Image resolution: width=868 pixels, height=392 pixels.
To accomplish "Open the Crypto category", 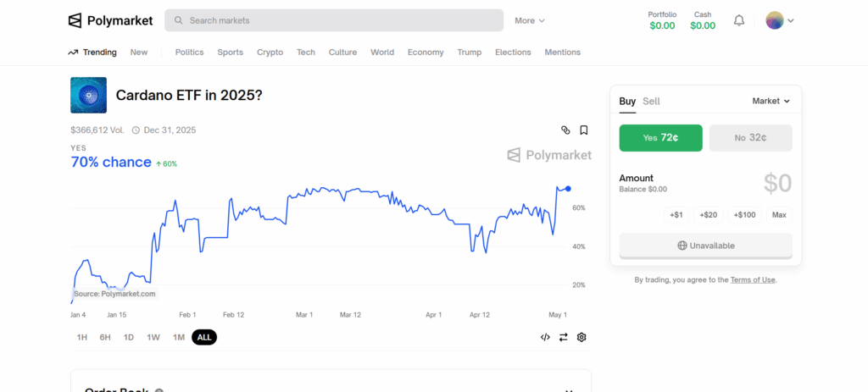I will point(270,52).
